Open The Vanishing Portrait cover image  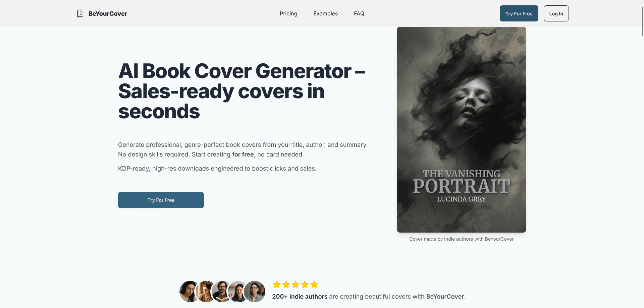[x=462, y=130]
